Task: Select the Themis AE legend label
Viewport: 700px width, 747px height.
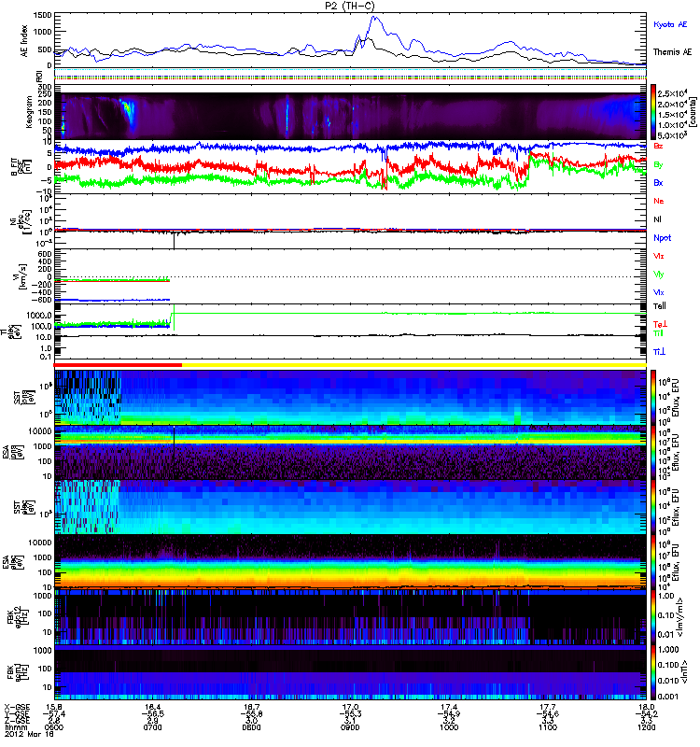Action: tap(672, 52)
